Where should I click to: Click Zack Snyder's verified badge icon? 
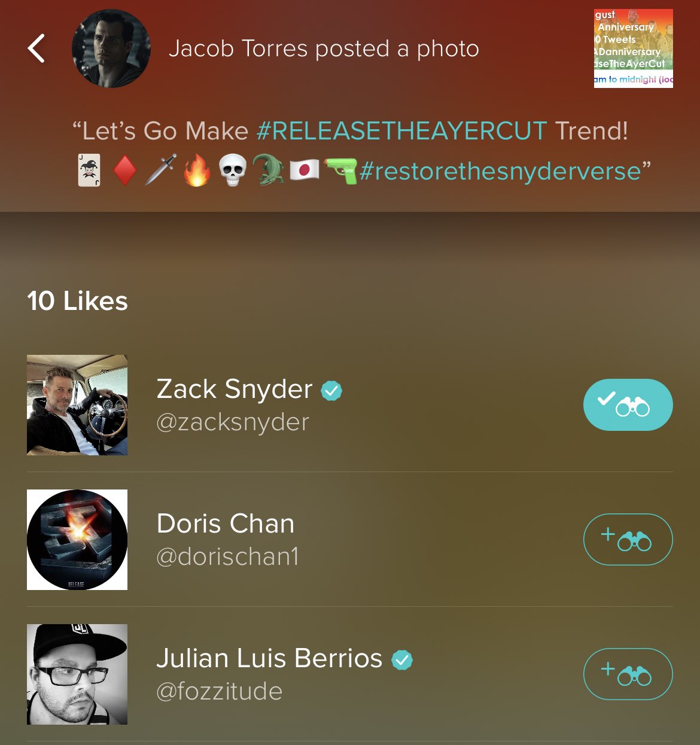[331, 391]
